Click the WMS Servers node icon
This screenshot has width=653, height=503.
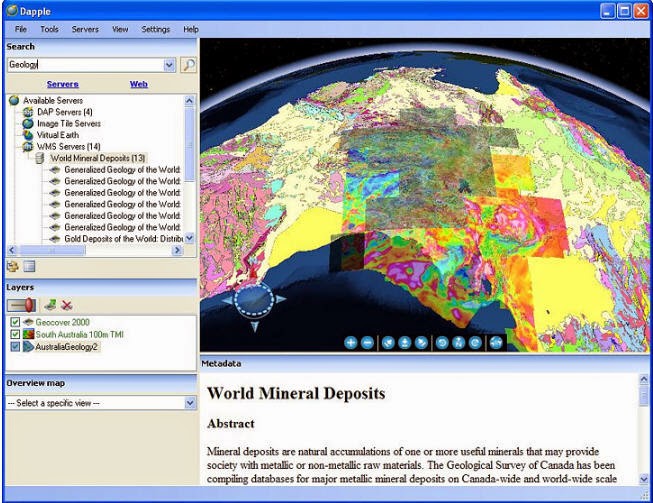(28, 147)
